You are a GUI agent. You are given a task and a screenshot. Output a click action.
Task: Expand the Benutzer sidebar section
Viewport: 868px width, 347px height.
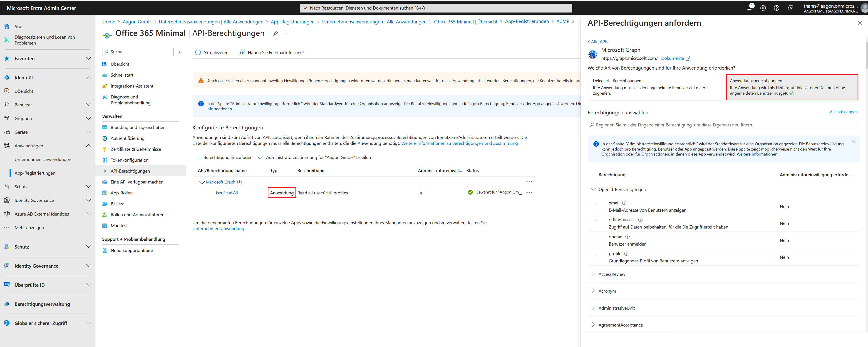coord(88,105)
